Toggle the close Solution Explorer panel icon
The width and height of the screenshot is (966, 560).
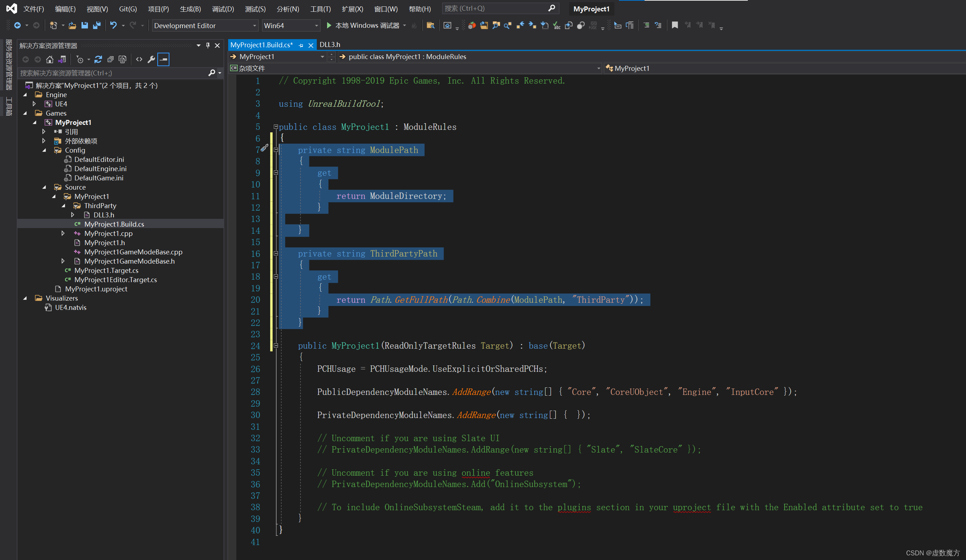pos(217,45)
